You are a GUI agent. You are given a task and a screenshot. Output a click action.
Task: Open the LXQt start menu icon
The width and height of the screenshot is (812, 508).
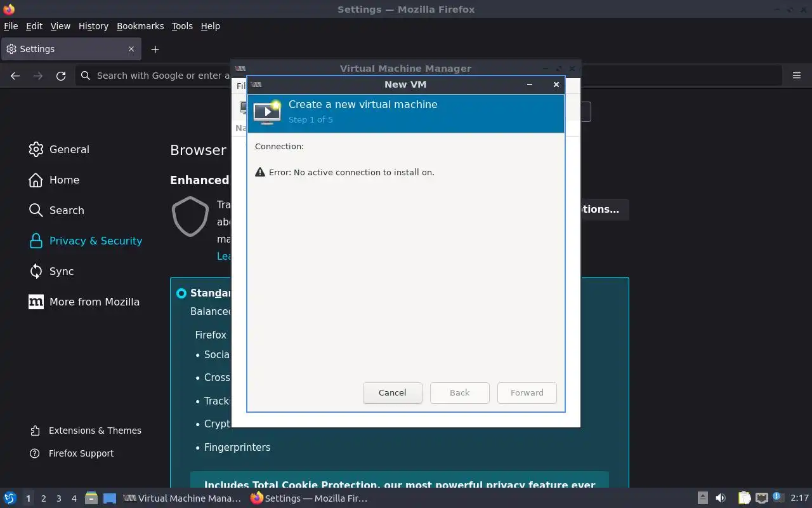(x=10, y=498)
